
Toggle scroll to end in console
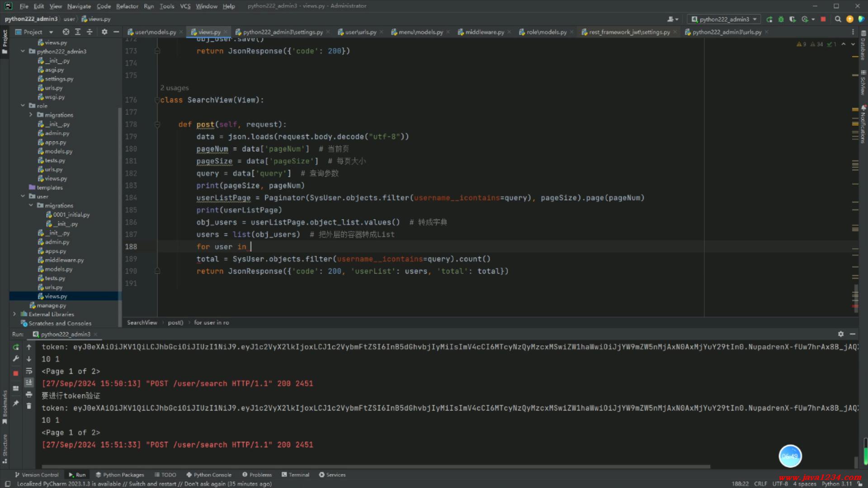29,383
